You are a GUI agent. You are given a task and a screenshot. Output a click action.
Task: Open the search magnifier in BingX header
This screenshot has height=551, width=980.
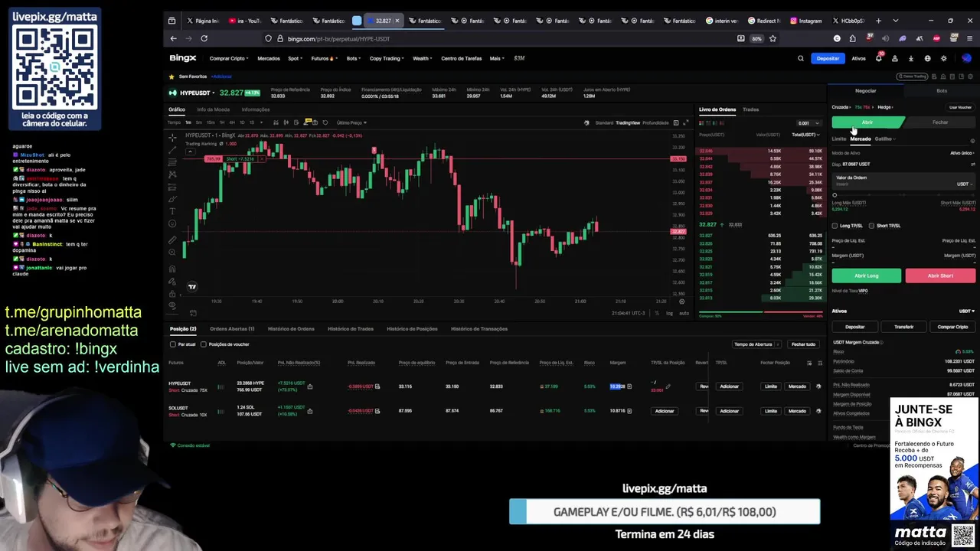point(801,58)
